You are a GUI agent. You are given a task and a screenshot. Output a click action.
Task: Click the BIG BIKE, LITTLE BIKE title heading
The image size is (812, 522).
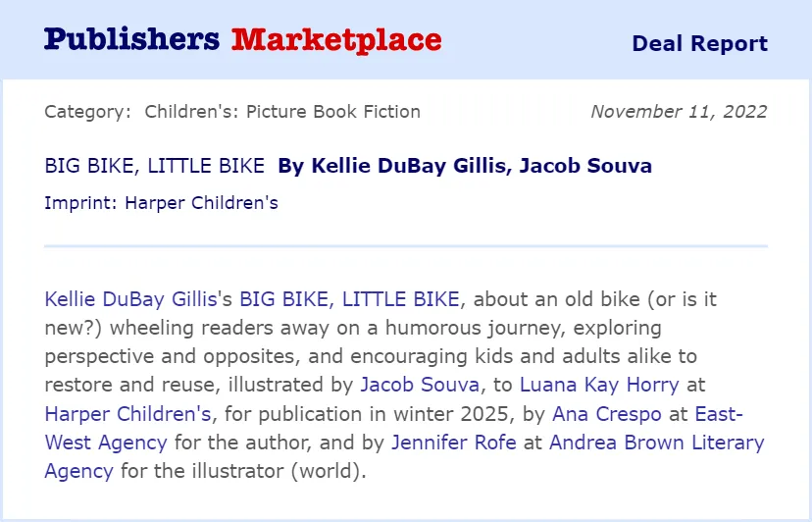[154, 166]
